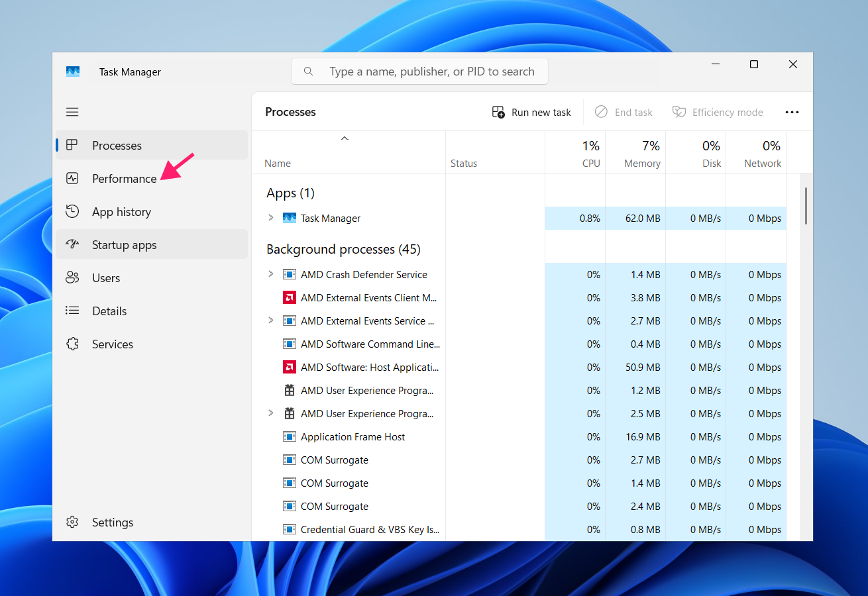Click the 16.9 MB memory cell
The image size is (868, 596).
[635, 436]
